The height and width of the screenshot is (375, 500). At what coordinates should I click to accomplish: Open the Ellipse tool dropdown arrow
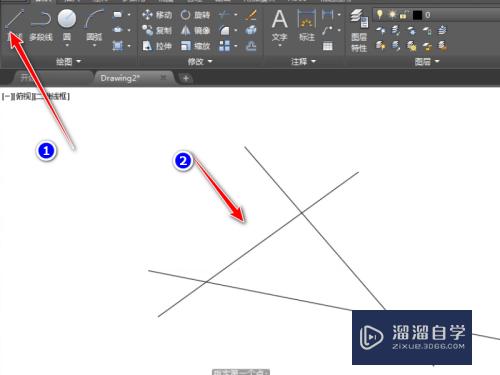click(x=129, y=30)
